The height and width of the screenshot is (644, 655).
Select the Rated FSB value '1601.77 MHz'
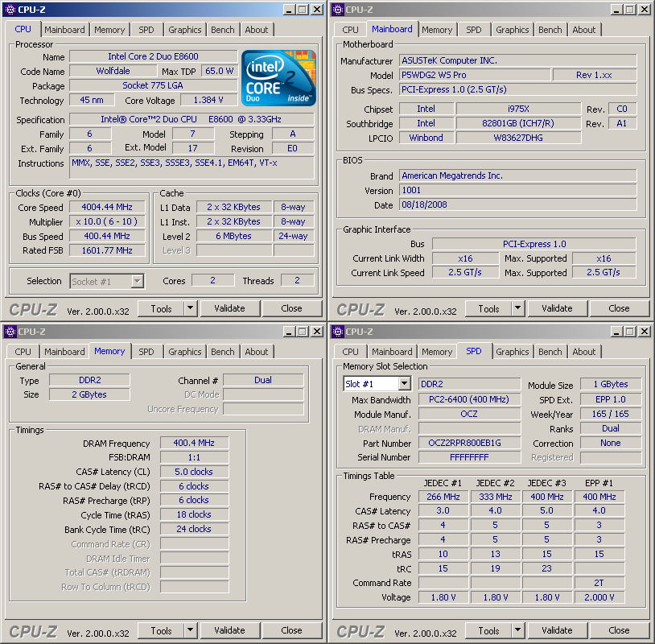107,250
